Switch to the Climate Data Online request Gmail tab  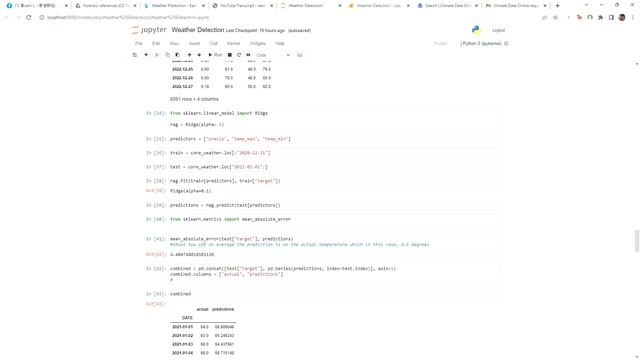515,6
